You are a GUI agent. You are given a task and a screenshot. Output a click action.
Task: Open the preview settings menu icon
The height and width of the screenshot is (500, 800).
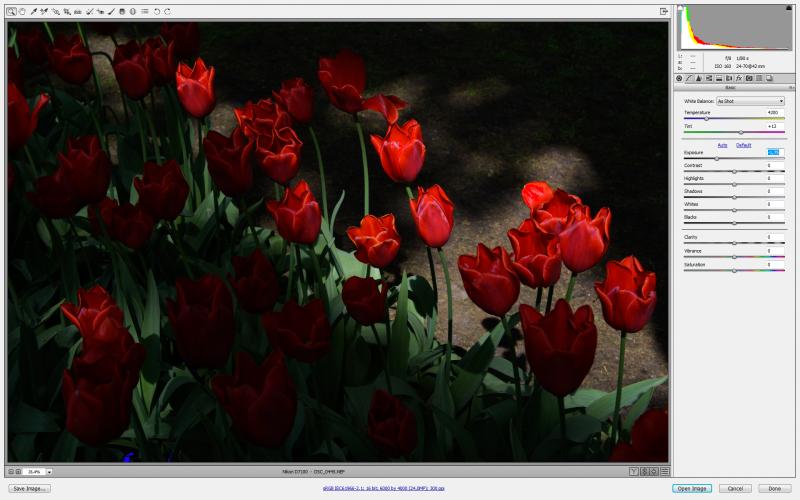tap(665, 472)
